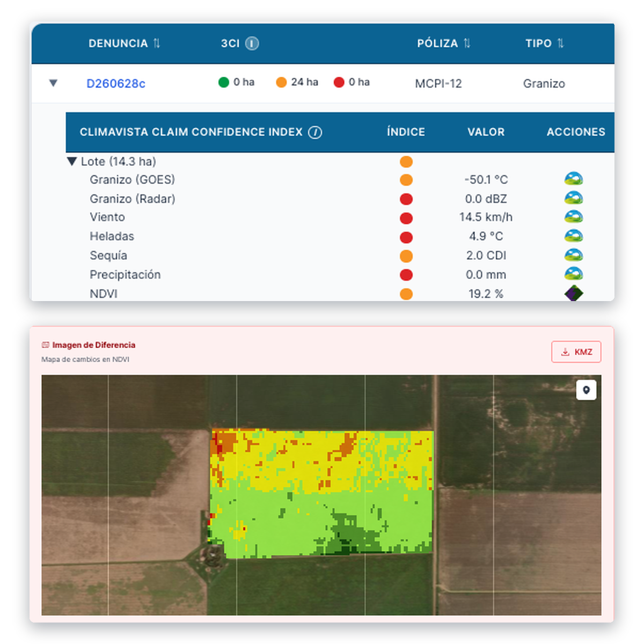Open the Granizo (Radar) map action icon
The width and height of the screenshot is (644, 644).
click(x=574, y=198)
